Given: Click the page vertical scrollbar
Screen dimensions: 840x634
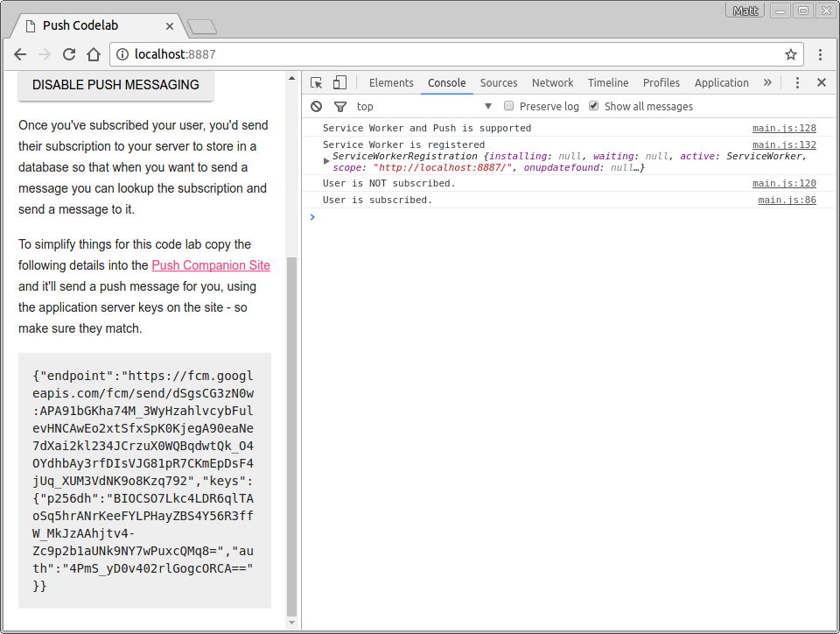Looking at the screenshot, I should [292, 436].
